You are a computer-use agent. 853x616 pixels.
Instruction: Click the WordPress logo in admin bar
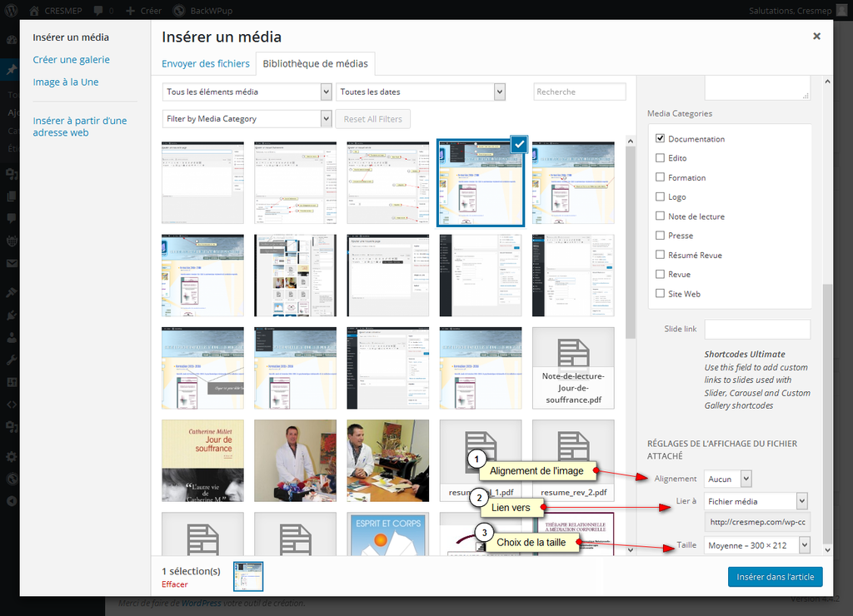coord(12,10)
